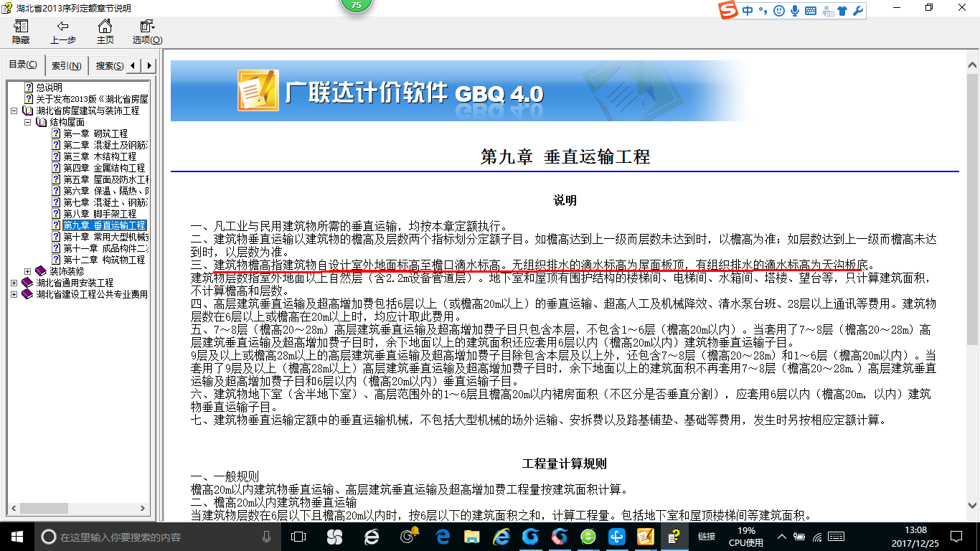Collapse the 结构屋面 node
980x551 pixels.
pyautogui.click(x=28, y=123)
